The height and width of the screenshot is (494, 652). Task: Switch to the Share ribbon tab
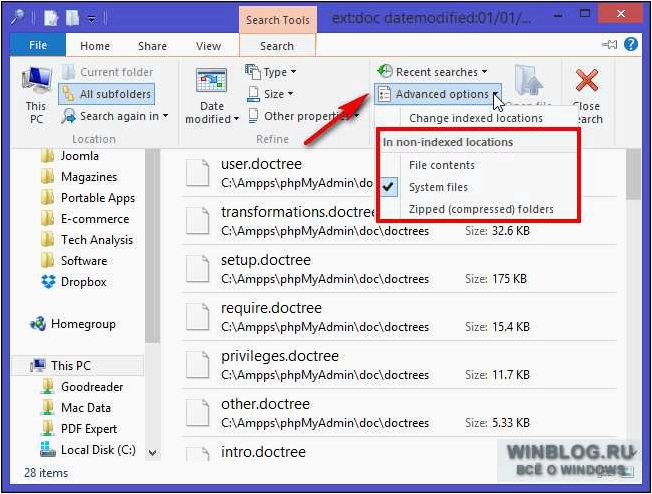tap(152, 46)
